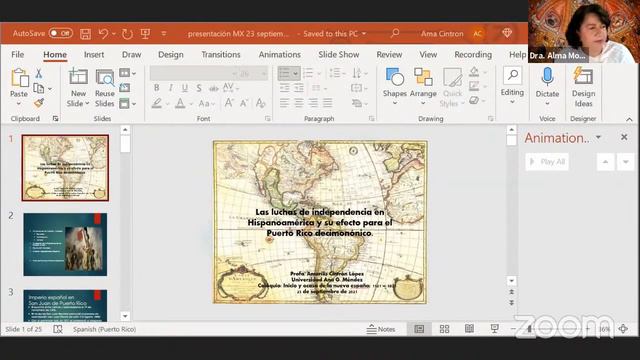This screenshot has width=640, height=360.
Task: Align text left
Action: pyautogui.click(x=284, y=103)
